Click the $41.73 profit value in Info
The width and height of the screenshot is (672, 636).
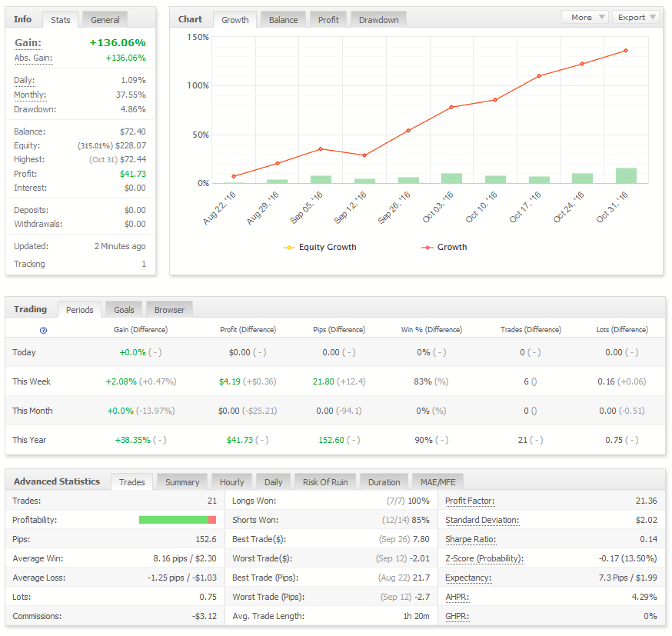click(x=133, y=174)
